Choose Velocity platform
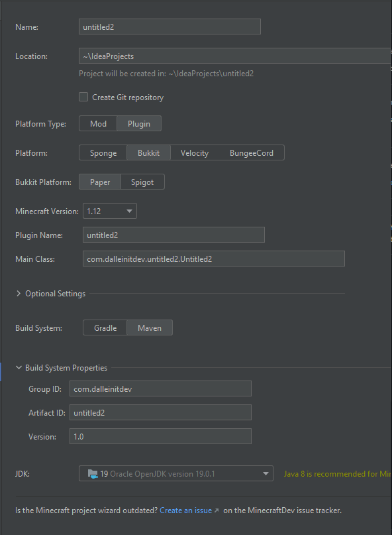 click(194, 153)
